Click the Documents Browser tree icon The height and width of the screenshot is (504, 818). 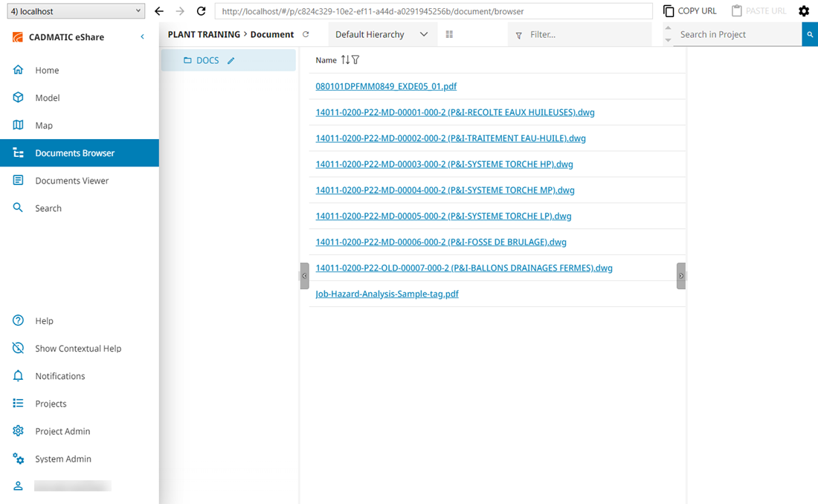pos(19,152)
